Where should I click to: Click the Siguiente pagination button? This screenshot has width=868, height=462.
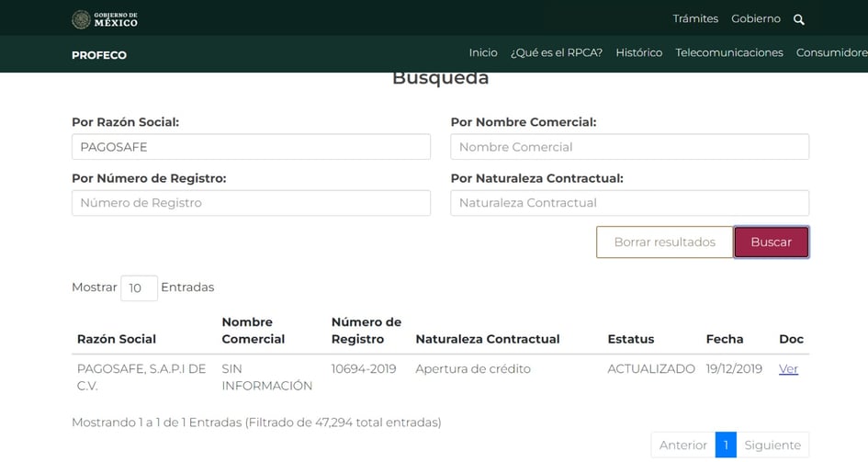click(x=772, y=445)
